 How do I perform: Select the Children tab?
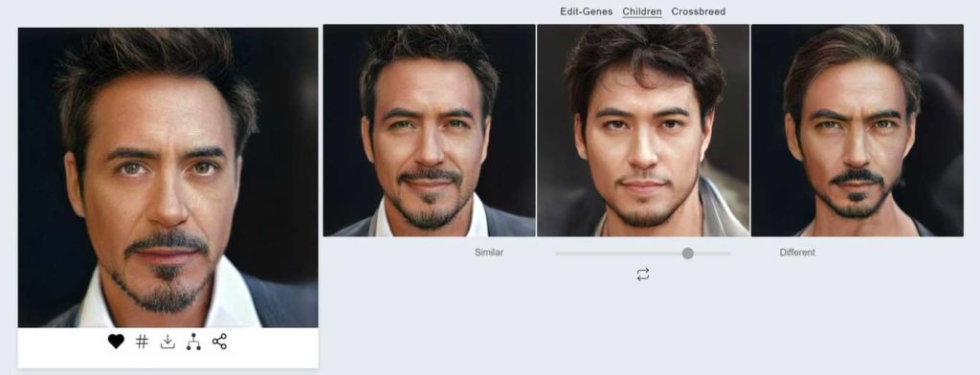(x=642, y=11)
